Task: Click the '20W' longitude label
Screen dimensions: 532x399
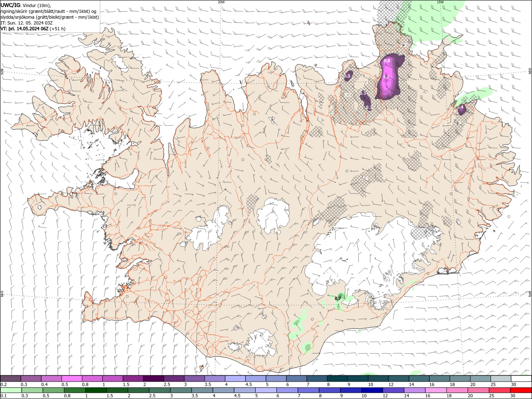Action: pyautogui.click(x=221, y=2)
